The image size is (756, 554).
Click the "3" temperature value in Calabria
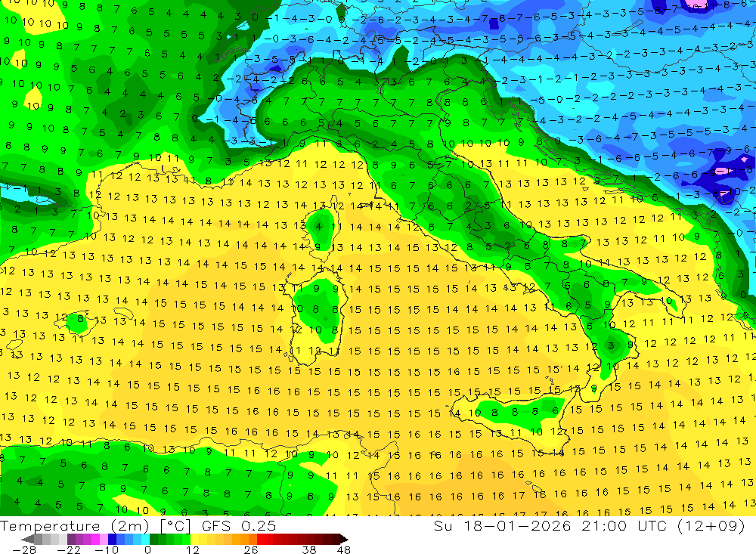612,345
